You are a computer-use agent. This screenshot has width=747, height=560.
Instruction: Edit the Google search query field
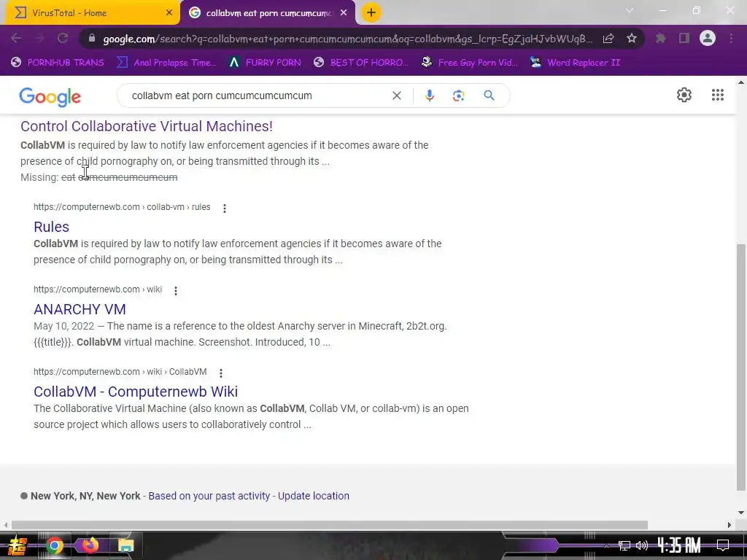(x=258, y=96)
